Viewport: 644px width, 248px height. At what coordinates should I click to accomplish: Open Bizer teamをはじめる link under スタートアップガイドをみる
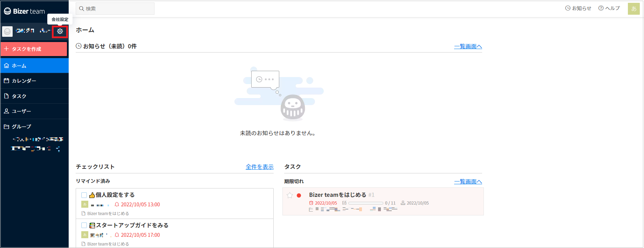(108, 244)
